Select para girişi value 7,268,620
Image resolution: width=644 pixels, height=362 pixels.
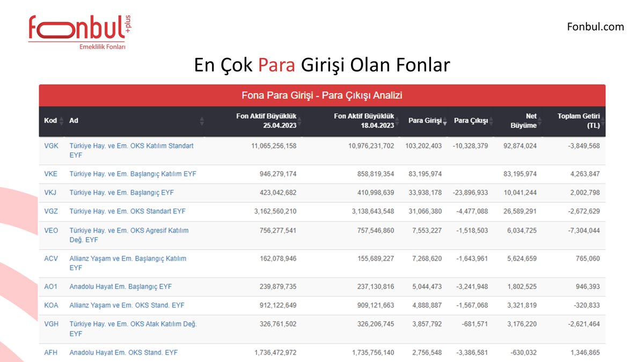[427, 258]
